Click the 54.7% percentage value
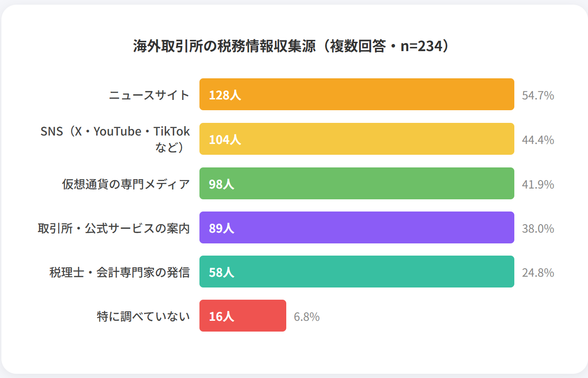The height and width of the screenshot is (378, 588). [x=538, y=96]
